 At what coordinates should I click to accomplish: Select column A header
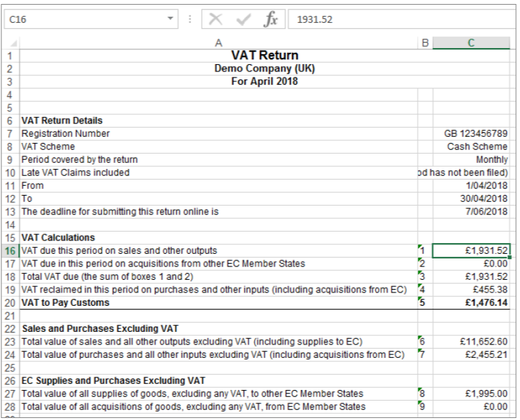(x=219, y=43)
